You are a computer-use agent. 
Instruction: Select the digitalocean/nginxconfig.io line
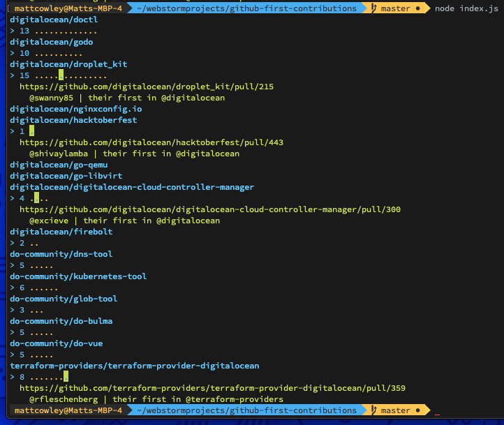[76, 110]
